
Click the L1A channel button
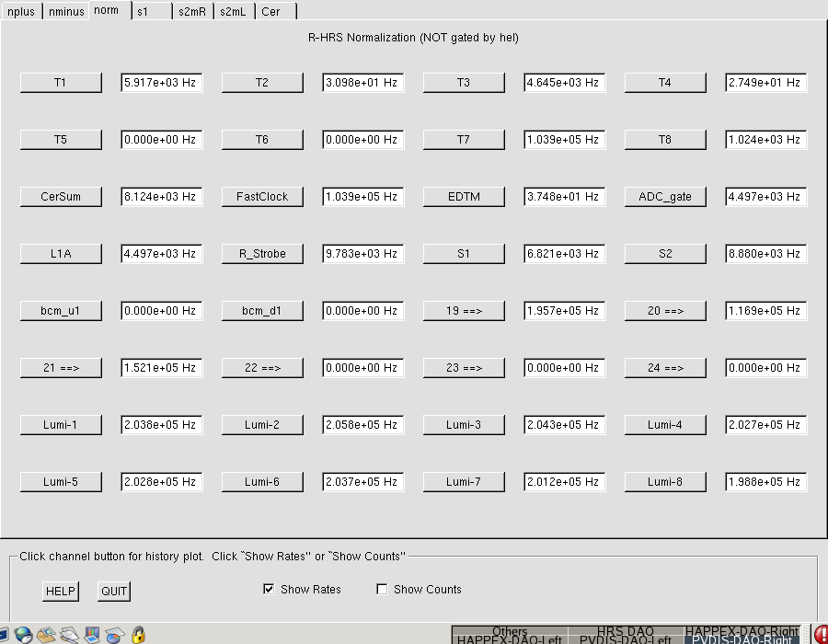tap(61, 253)
